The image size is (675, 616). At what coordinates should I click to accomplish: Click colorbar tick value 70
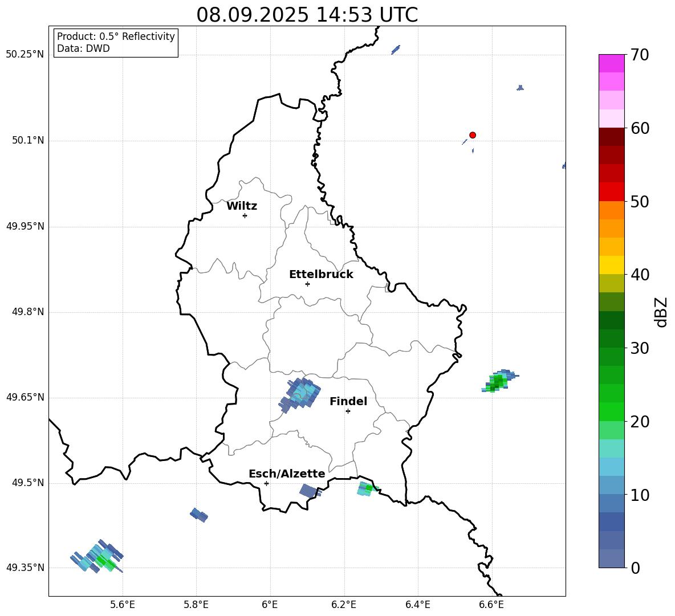(x=640, y=55)
